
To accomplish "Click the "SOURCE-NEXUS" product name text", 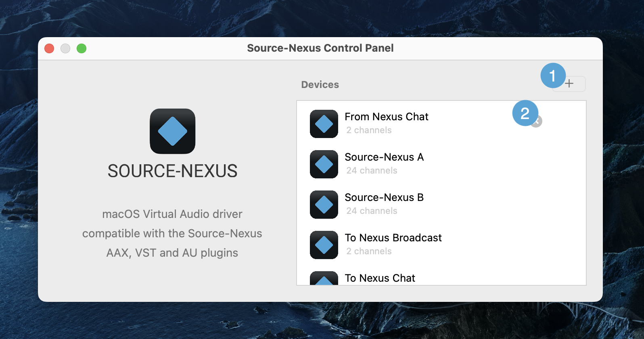I will coord(172,171).
